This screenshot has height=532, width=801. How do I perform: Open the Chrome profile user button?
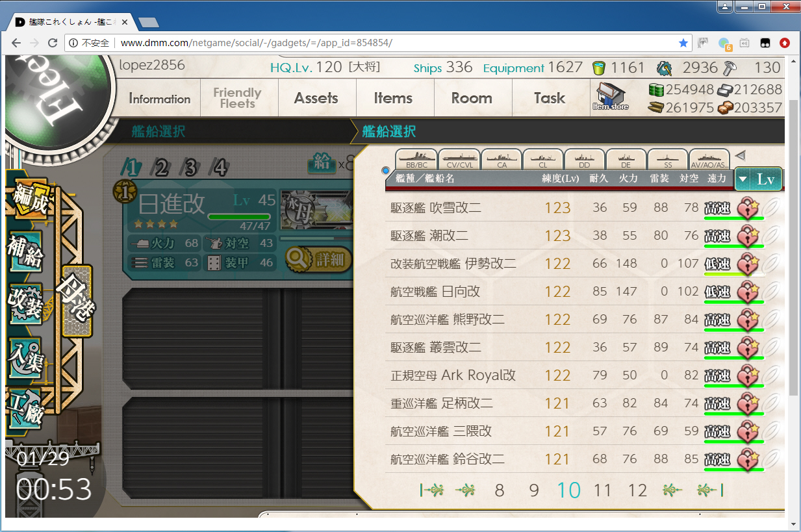726,6
